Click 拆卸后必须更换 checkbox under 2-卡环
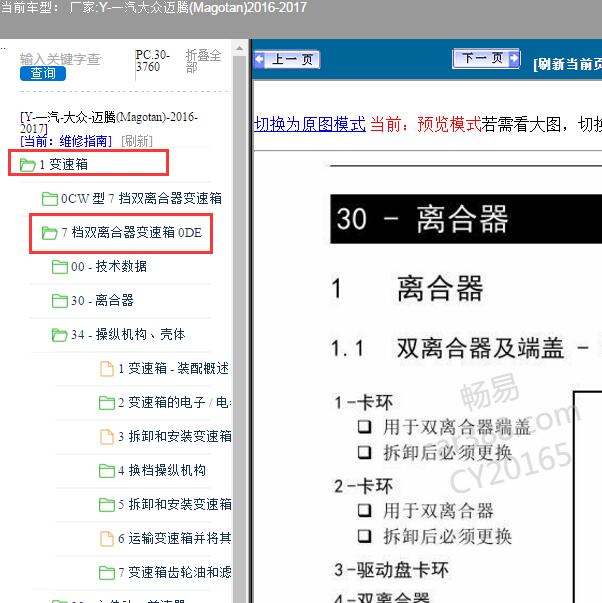Image resolution: width=602 pixels, height=603 pixels. point(364,536)
